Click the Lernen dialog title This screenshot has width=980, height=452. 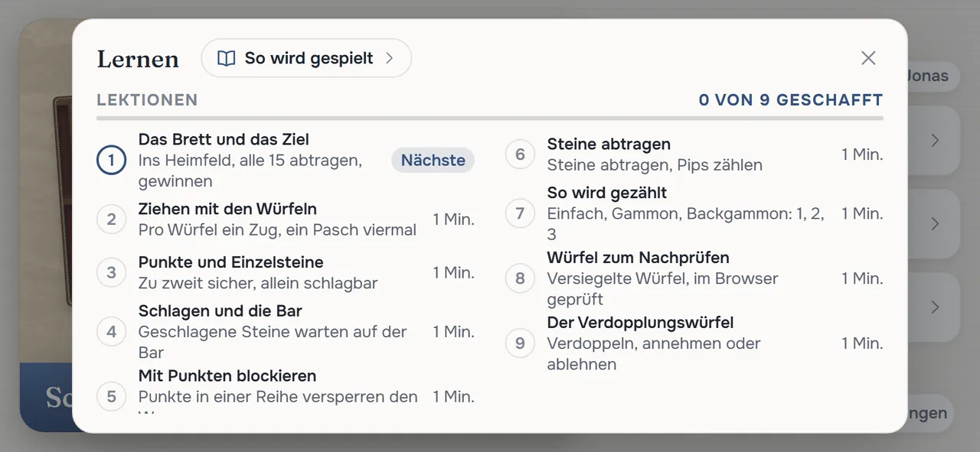[138, 59]
